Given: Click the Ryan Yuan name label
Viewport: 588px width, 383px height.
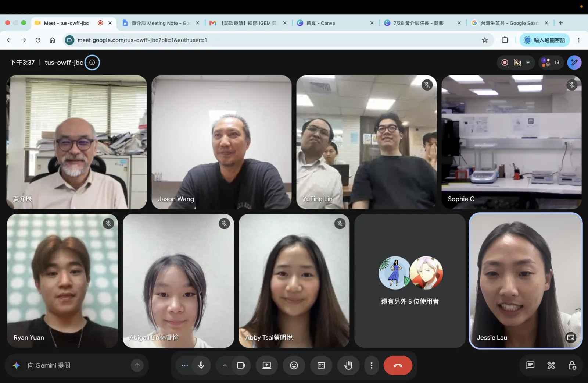Looking at the screenshot, I should click(29, 337).
